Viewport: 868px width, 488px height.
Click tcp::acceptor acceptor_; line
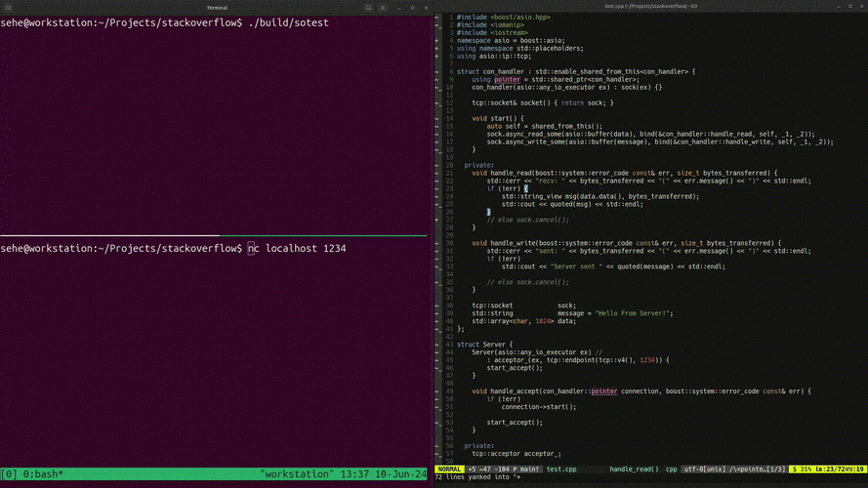(517, 454)
